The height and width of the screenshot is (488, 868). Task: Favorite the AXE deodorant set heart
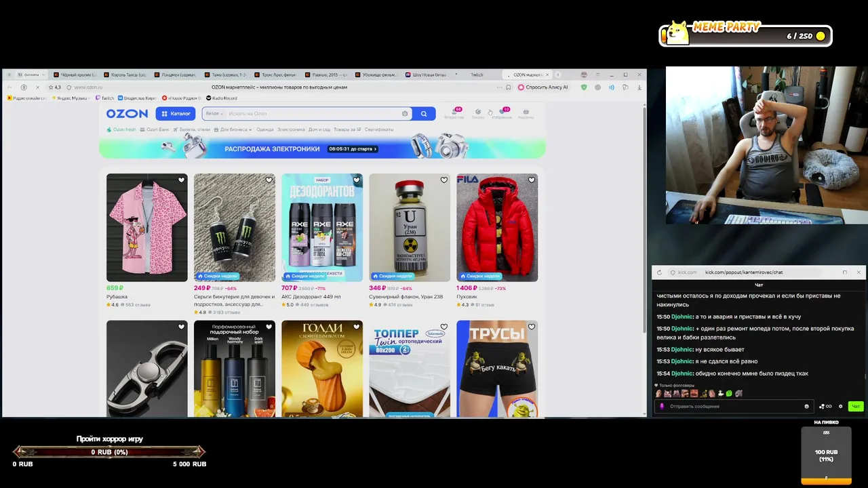click(x=356, y=180)
